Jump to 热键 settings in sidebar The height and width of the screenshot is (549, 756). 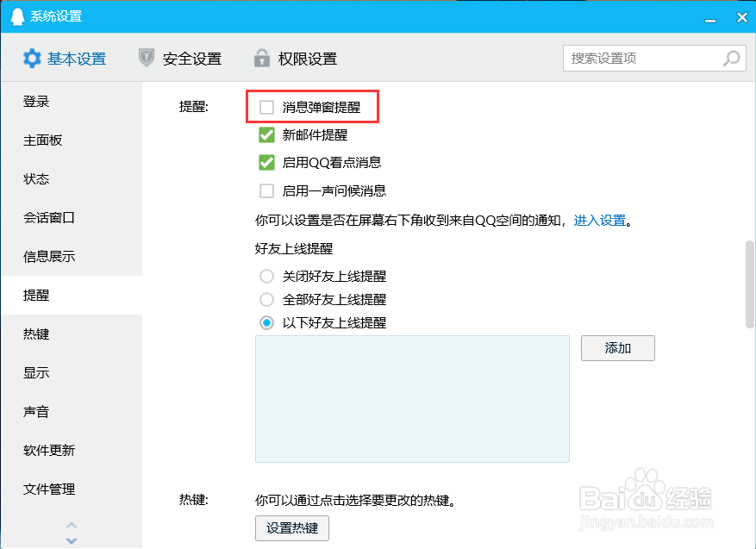[x=72, y=334]
